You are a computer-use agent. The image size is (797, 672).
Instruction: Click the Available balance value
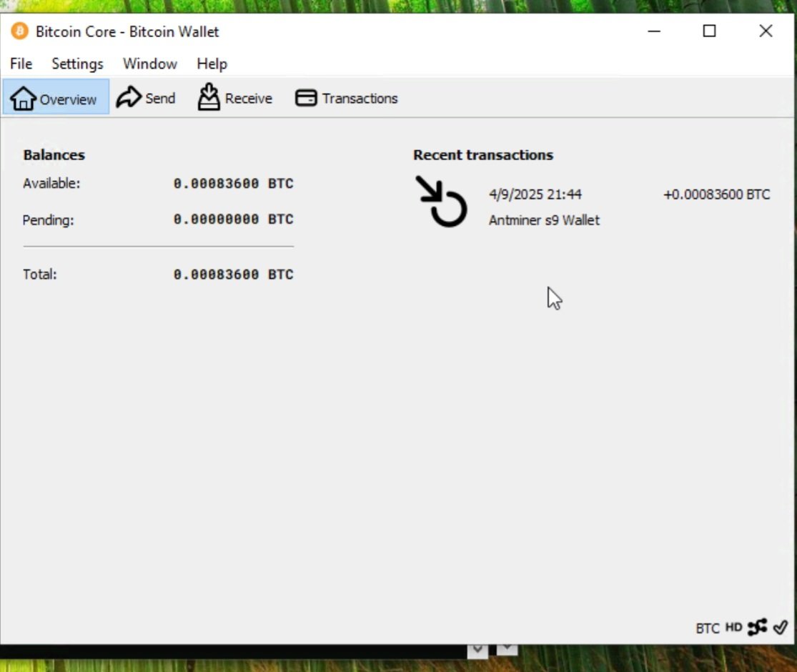pos(234,184)
